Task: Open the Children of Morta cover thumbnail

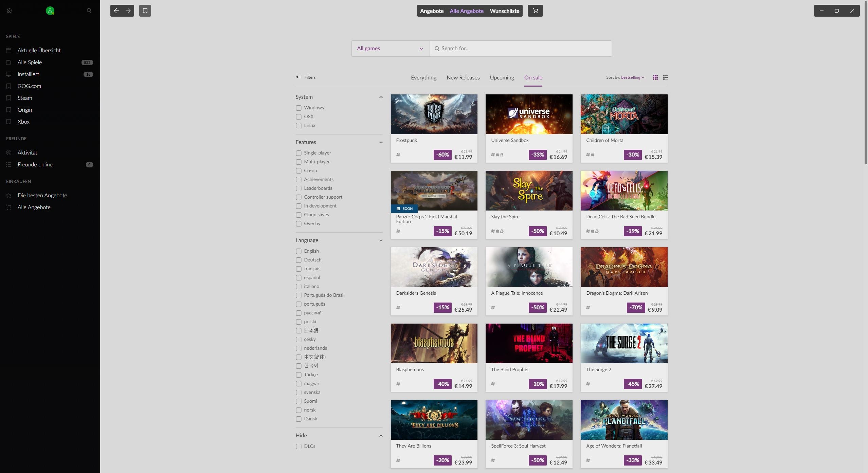Action: tap(624, 114)
